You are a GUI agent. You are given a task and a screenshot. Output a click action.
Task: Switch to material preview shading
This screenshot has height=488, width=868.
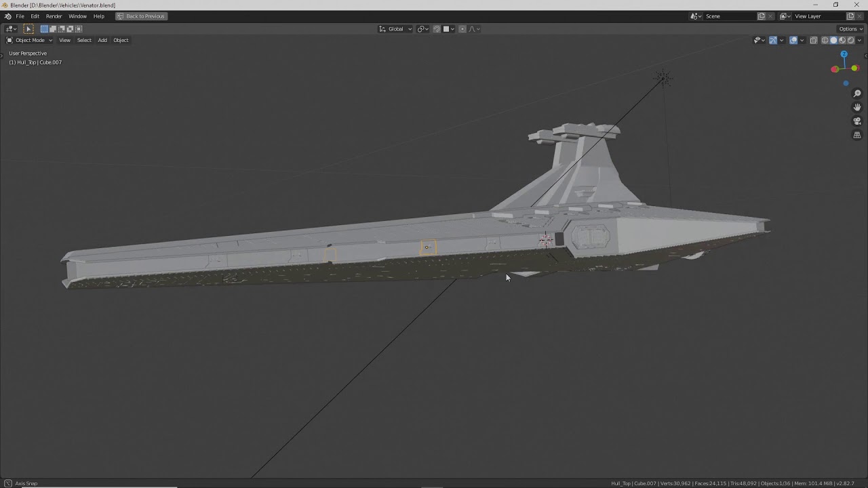point(842,40)
